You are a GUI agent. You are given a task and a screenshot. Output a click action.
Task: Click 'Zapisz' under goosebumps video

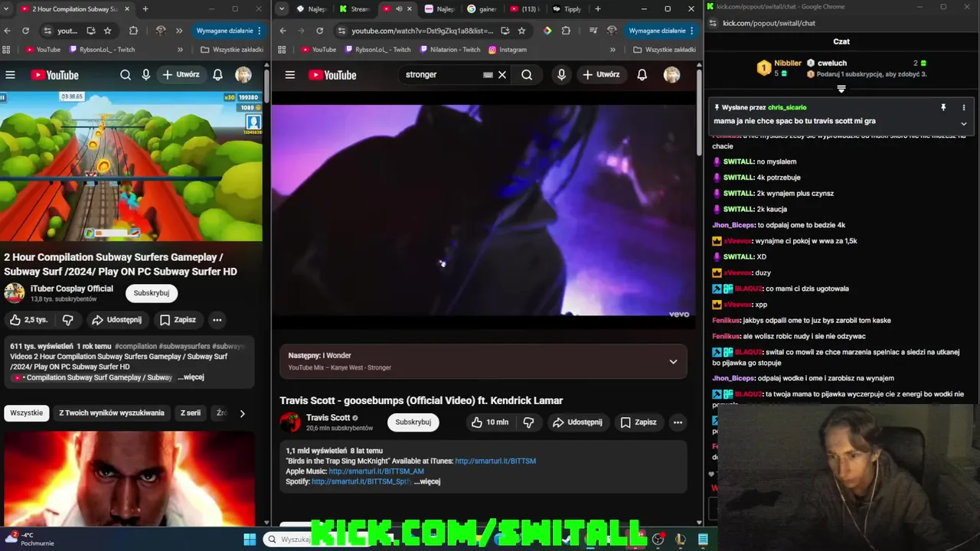[639, 422]
